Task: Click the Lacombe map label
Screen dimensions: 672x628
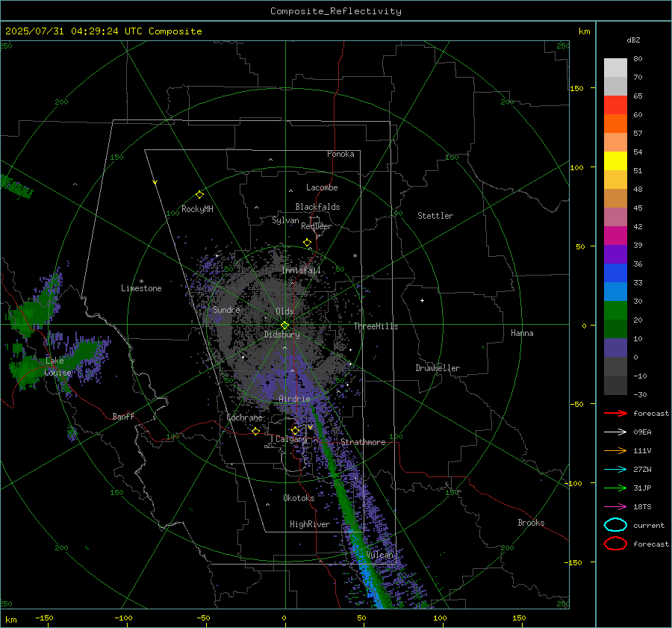Action: pyautogui.click(x=322, y=187)
